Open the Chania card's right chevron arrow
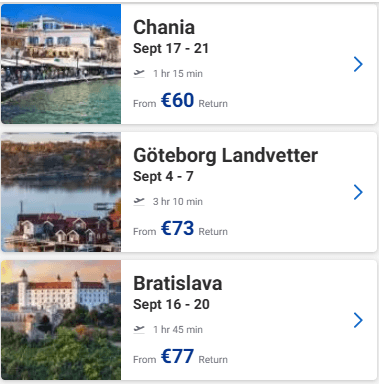This screenshot has height=384, width=379. [358, 64]
